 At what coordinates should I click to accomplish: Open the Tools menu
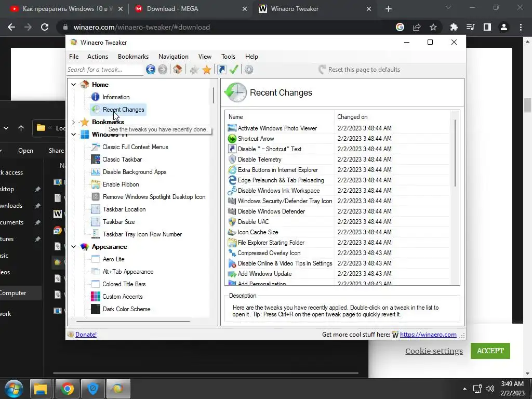point(228,57)
